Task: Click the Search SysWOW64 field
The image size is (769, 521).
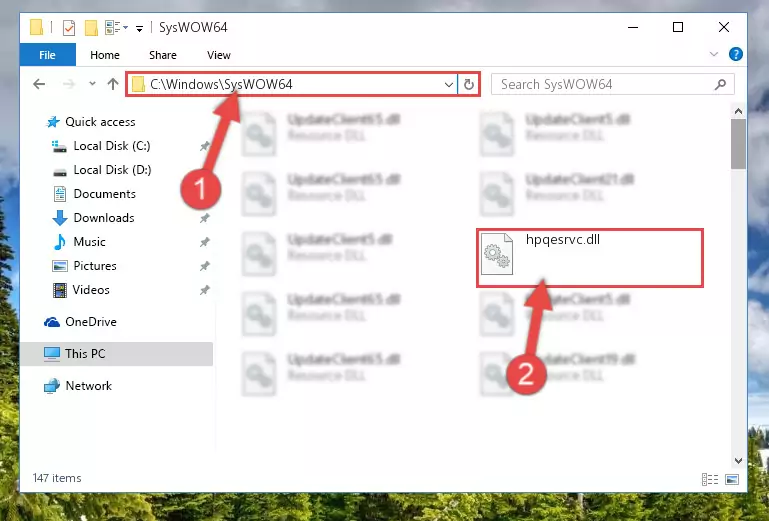Action: pos(613,84)
